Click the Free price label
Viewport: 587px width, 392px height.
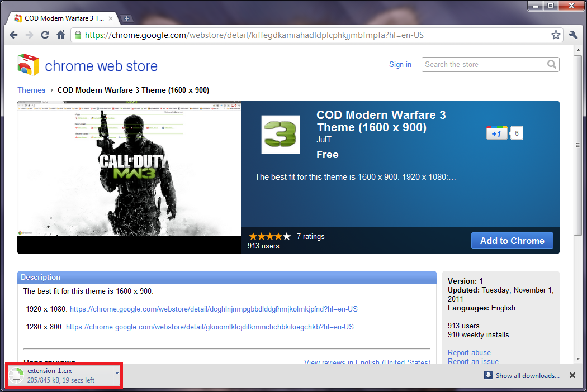pos(328,155)
